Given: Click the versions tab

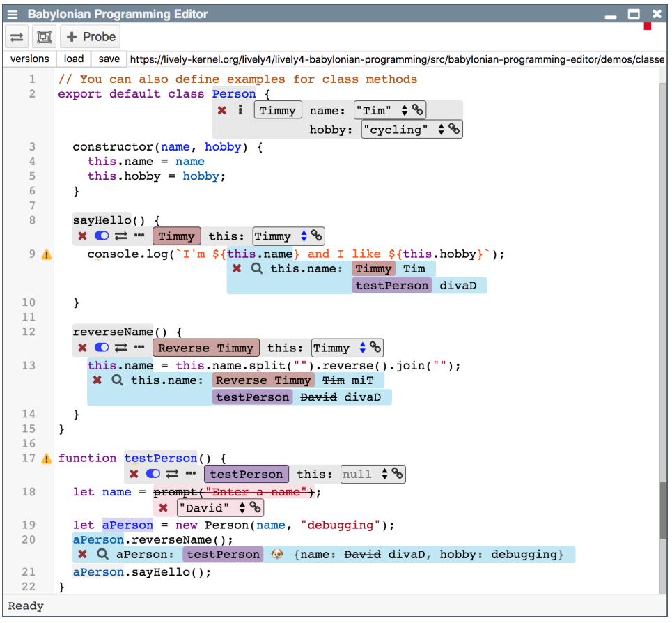Looking at the screenshot, I should coord(30,59).
